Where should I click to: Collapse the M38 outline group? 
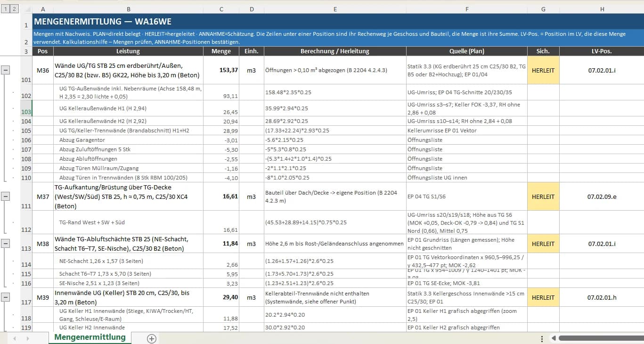pyautogui.click(x=6, y=244)
